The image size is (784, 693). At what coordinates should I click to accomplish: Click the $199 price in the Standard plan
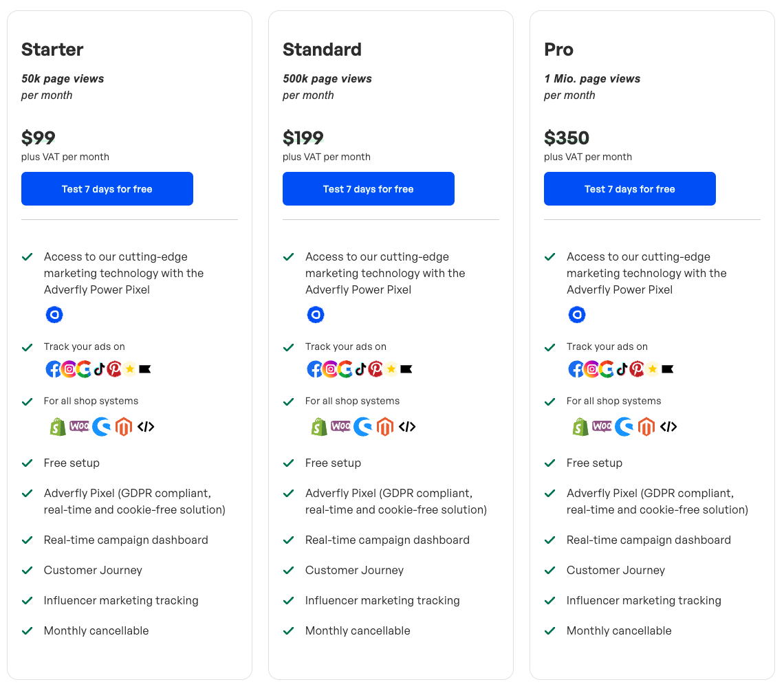point(303,138)
